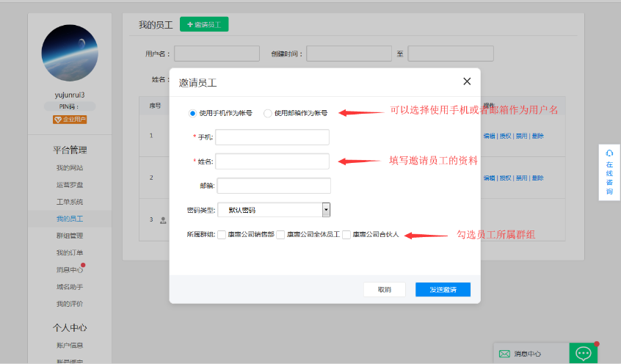Click the green 邀请员工 button
The width and height of the screenshot is (621, 364).
tap(204, 25)
